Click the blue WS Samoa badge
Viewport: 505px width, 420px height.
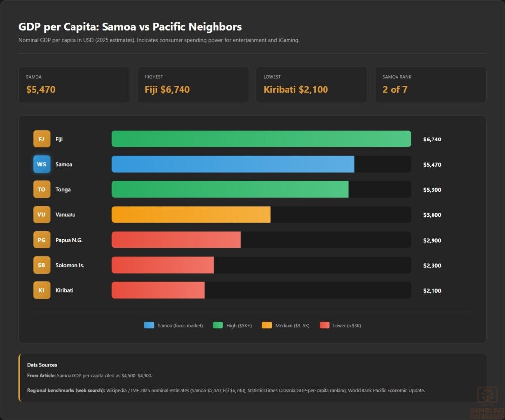coord(41,164)
